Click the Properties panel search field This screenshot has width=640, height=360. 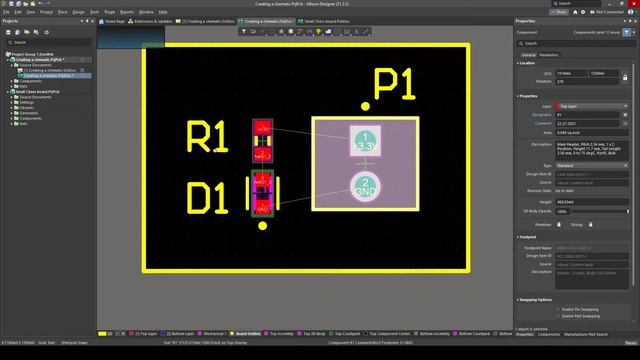(x=576, y=43)
